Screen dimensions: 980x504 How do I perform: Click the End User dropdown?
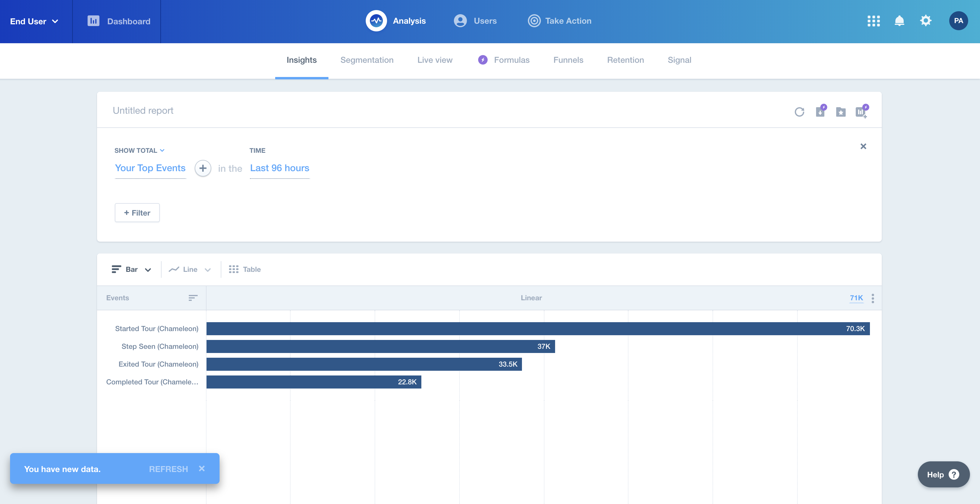33,20
